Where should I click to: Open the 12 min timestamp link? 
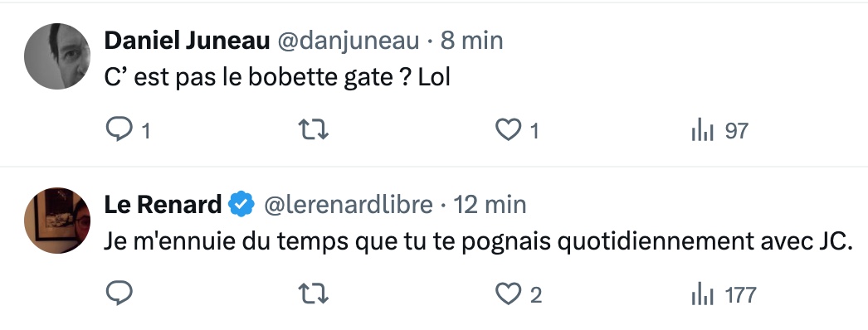pyautogui.click(x=490, y=204)
